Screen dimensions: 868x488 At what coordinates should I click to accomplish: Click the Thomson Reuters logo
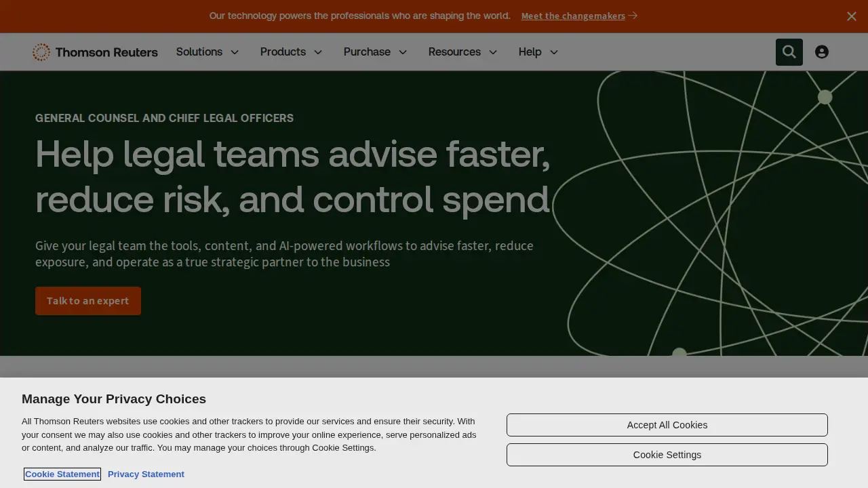click(95, 52)
